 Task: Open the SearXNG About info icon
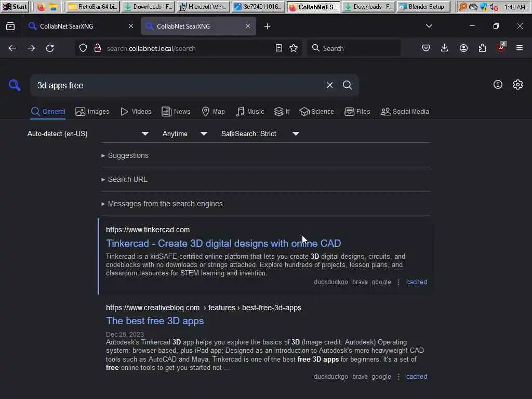tap(498, 85)
